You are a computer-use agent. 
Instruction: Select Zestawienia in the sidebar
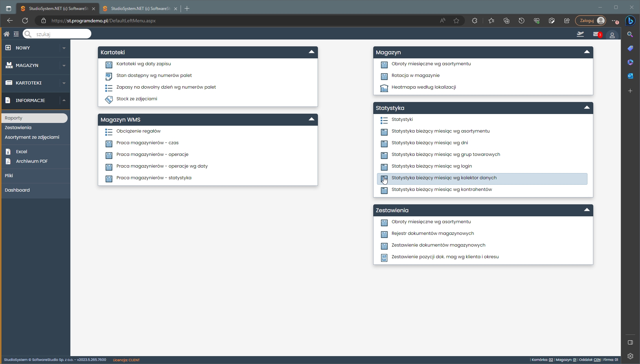pos(18,128)
